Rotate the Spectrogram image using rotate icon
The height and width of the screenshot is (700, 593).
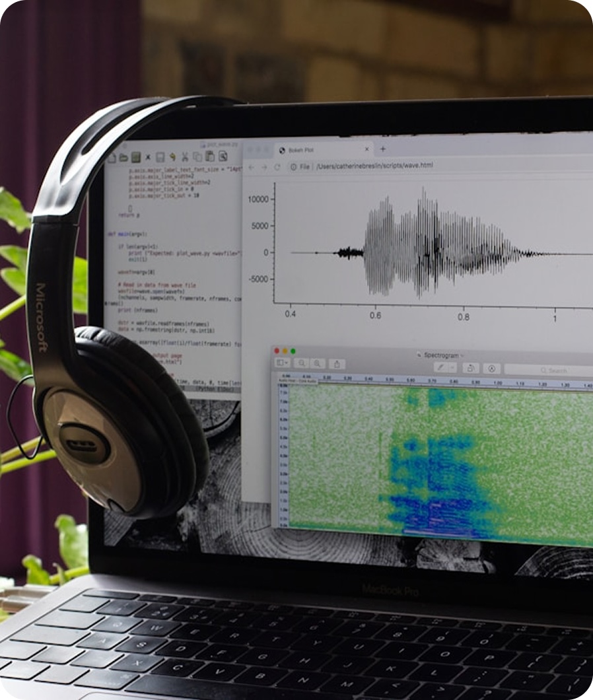[470, 368]
